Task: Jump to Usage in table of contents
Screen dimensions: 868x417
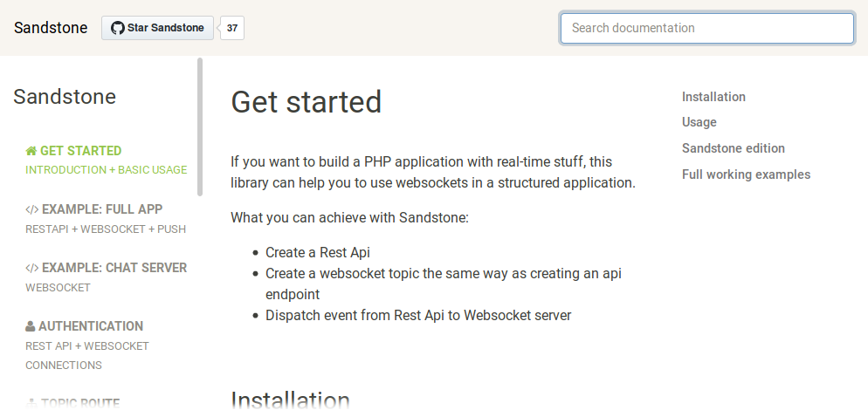Action: point(699,122)
